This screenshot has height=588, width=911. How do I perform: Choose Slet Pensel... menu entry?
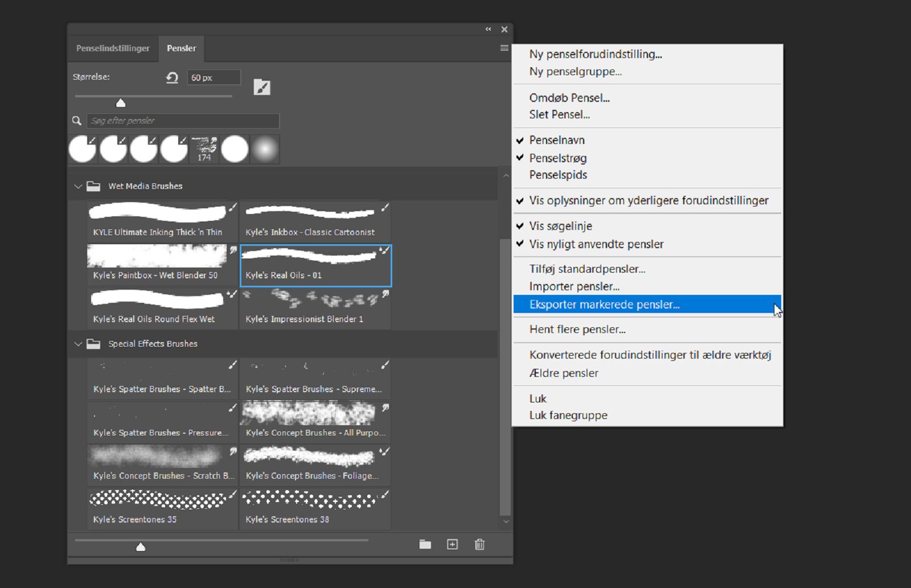pyautogui.click(x=647, y=114)
